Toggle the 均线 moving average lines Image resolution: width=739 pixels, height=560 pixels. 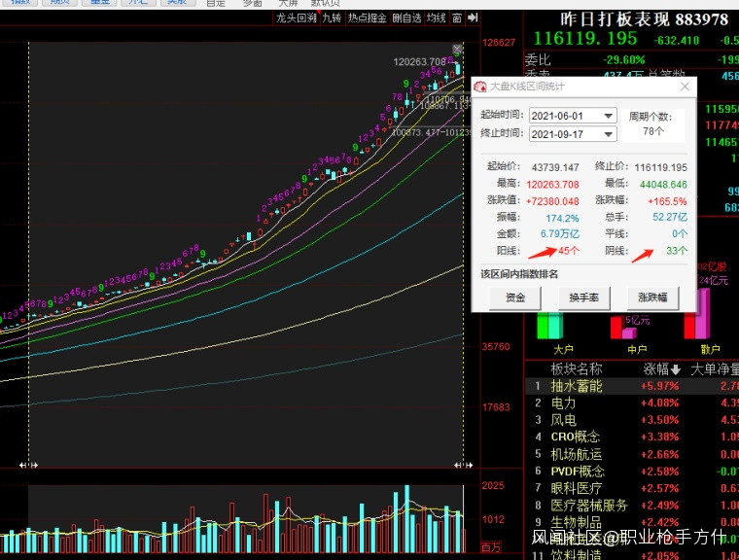tap(436, 17)
